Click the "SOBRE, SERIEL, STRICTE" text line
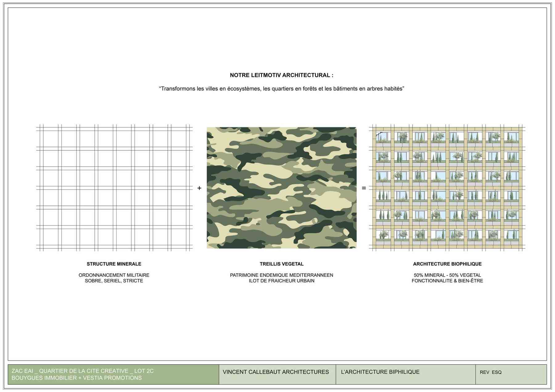 coord(114,281)
